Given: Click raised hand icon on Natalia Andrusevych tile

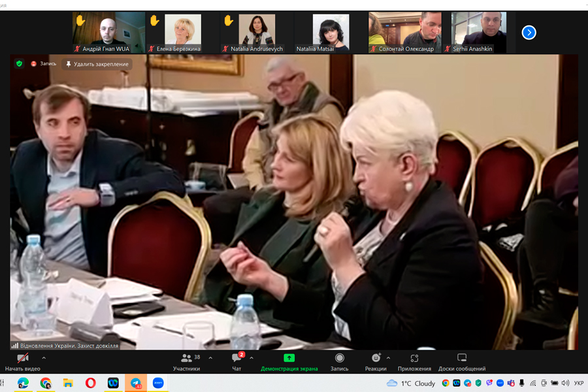Looking at the screenshot, I should [229, 20].
